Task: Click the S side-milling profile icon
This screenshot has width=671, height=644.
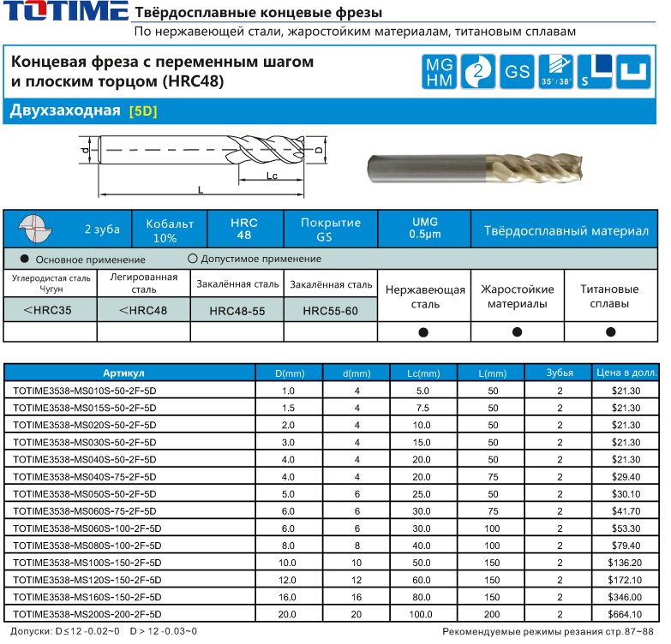Action: click(595, 72)
